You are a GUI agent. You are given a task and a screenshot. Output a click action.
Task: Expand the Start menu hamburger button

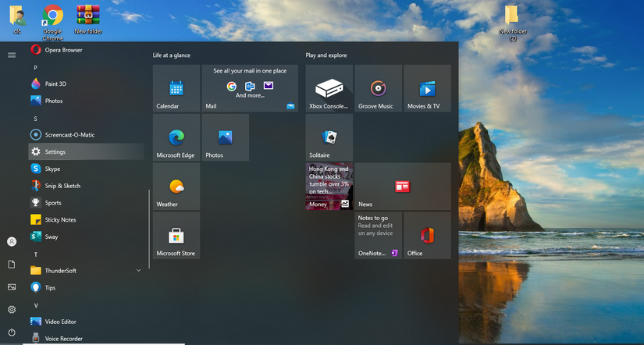pos(12,55)
